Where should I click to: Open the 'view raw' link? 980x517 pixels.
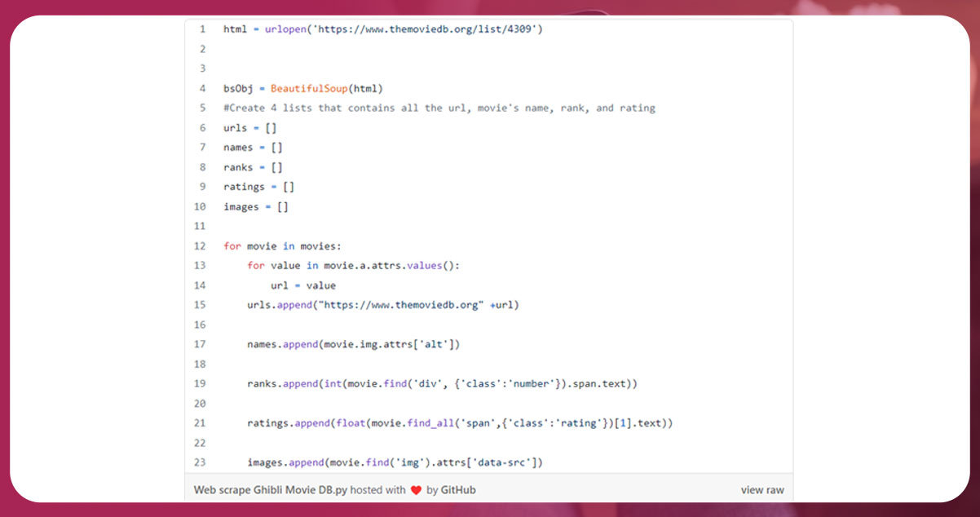pyautogui.click(x=761, y=490)
